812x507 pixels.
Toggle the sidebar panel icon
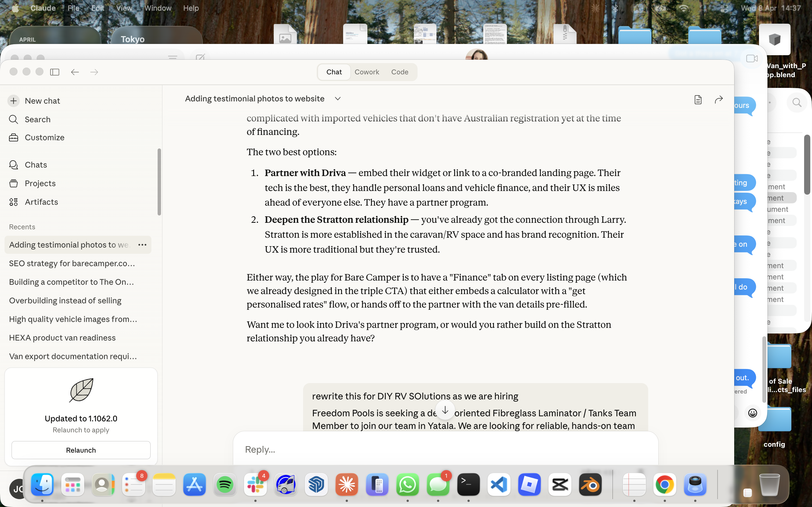click(x=55, y=72)
